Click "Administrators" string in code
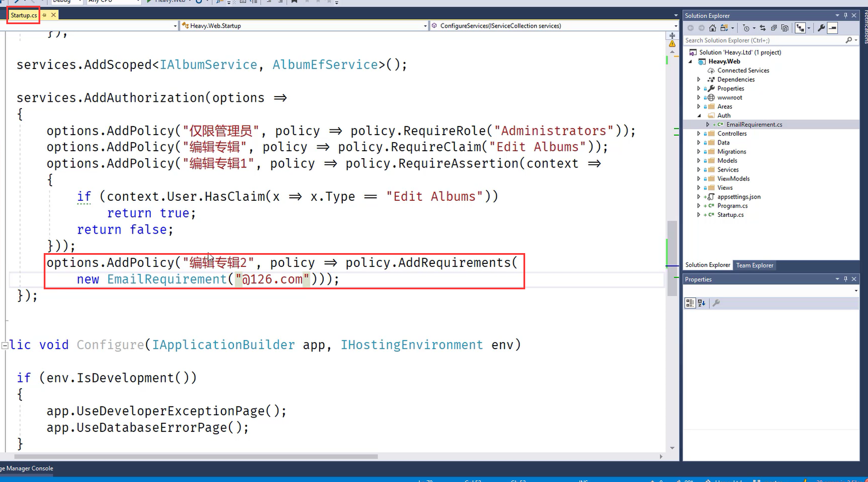Viewport: 868px width, 482px height. tap(554, 131)
